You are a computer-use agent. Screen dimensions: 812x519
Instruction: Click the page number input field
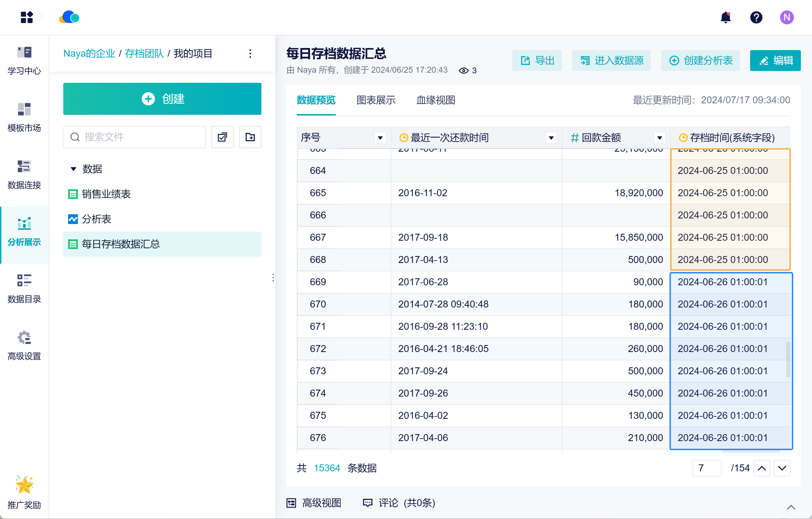[x=706, y=468]
